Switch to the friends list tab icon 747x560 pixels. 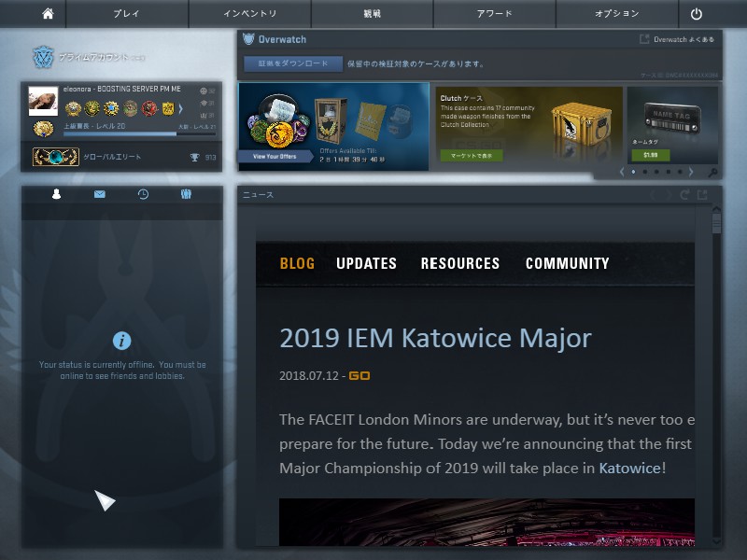(x=56, y=194)
